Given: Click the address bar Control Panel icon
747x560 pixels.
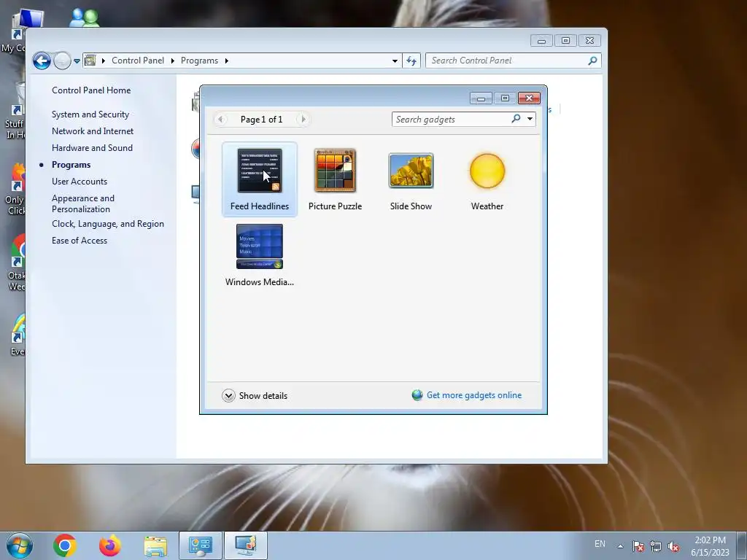Looking at the screenshot, I should 90,61.
